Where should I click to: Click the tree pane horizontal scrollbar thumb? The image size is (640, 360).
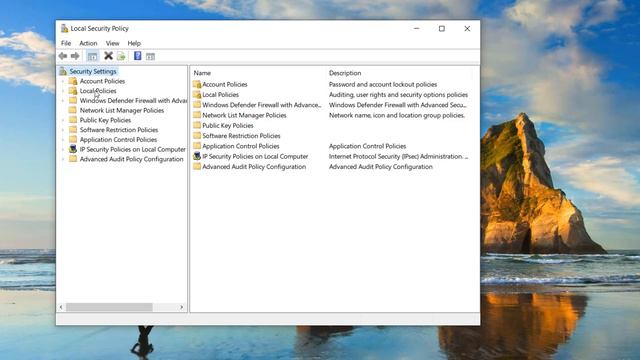coord(109,307)
